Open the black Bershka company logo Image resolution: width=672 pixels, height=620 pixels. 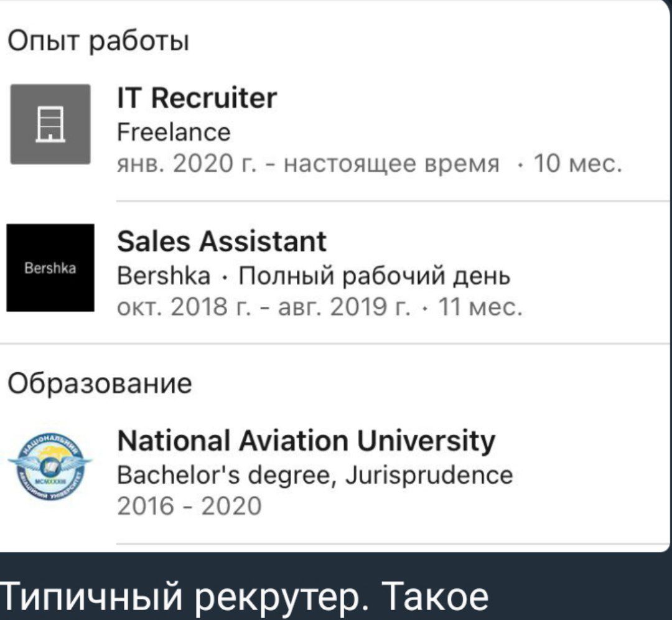point(50,268)
